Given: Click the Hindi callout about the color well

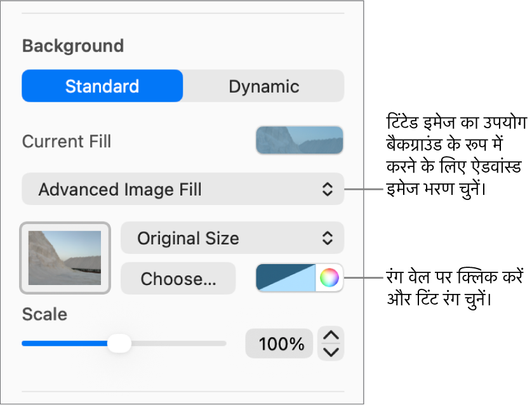Looking at the screenshot, I should [x=453, y=288].
